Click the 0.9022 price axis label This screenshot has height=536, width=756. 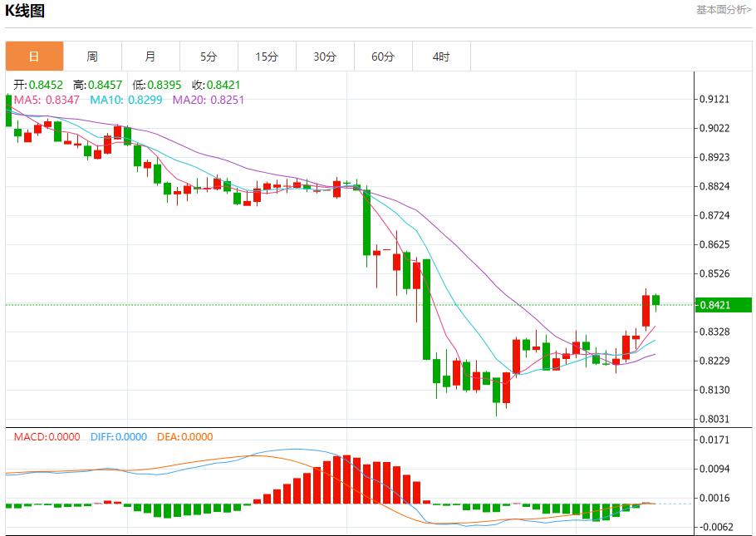714,128
